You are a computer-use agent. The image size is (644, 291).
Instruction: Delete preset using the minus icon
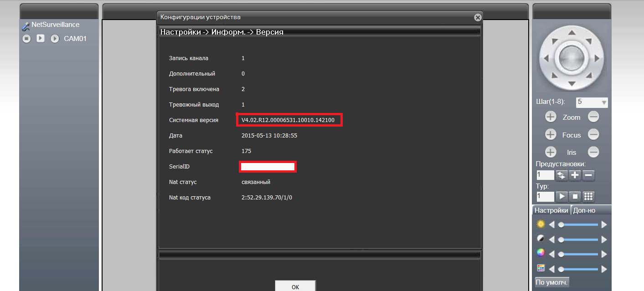coord(588,175)
